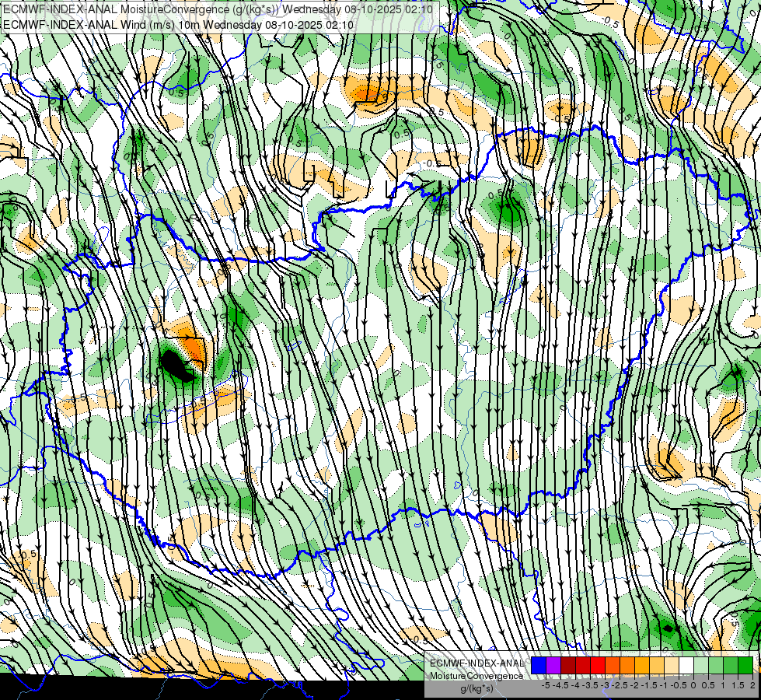The width and height of the screenshot is (761, 700).
Task: Click the dark maroon legend swatch
Action: (x=568, y=665)
